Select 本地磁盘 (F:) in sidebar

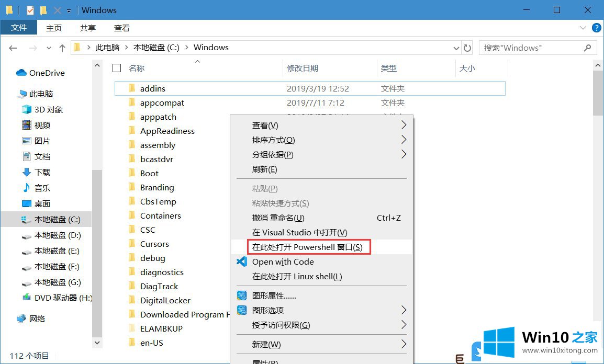50,267
